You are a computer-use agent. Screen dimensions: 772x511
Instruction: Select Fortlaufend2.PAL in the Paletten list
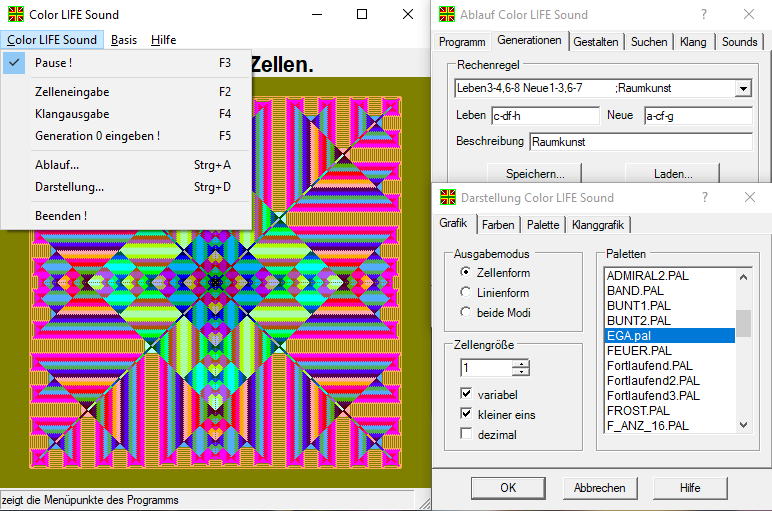click(670, 381)
